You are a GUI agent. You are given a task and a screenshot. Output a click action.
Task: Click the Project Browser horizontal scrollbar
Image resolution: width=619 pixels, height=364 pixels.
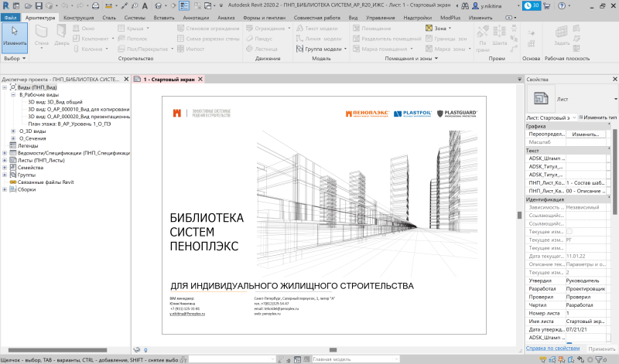tap(57, 350)
